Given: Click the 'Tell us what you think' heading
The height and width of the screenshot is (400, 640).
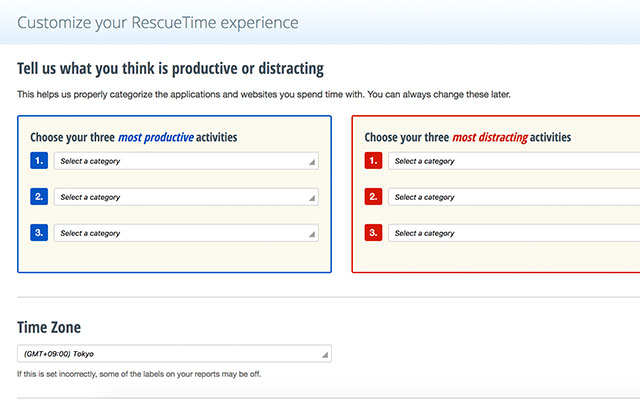Looking at the screenshot, I should 171,69.
